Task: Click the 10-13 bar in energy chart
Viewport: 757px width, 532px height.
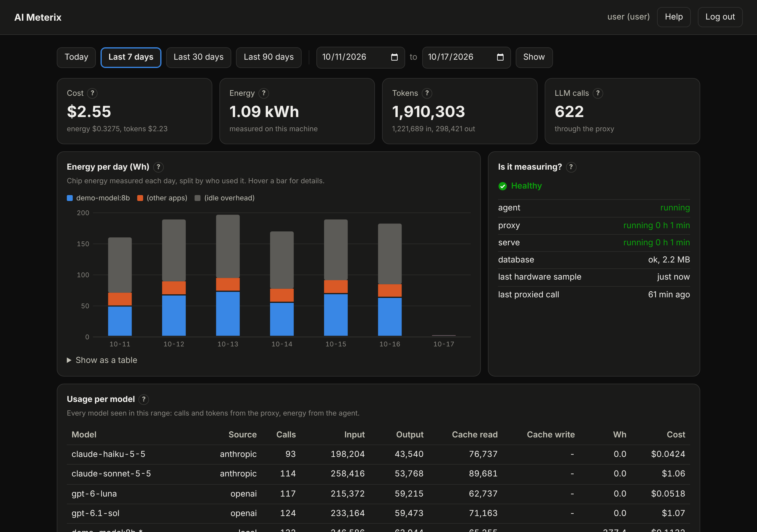Action: [228, 275]
